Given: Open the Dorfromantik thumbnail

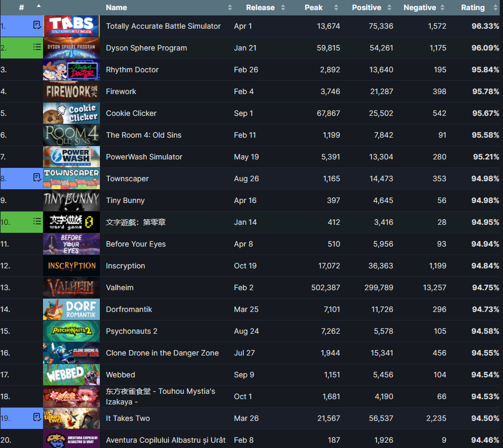Looking at the screenshot, I should click(x=71, y=309).
